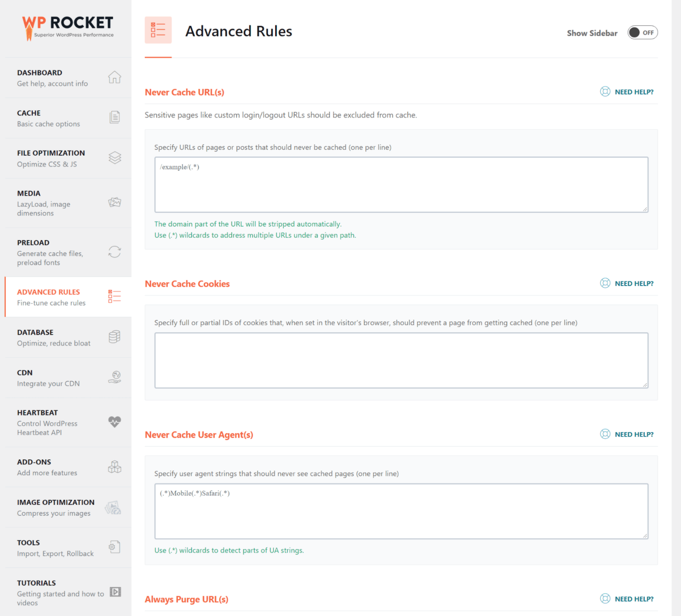The image size is (681, 616).
Task: Click 'Use (.*) wildcards to address multiple URLs' hint
Action: point(255,235)
